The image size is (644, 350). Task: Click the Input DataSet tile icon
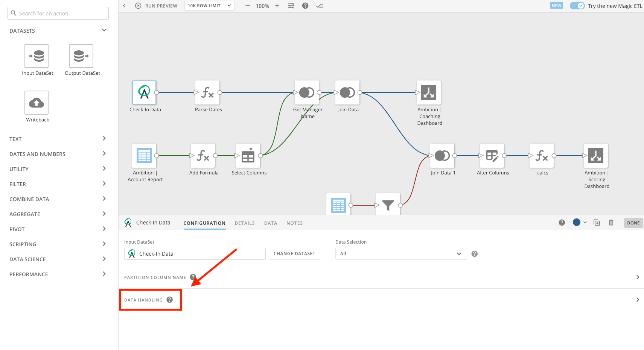pos(37,56)
